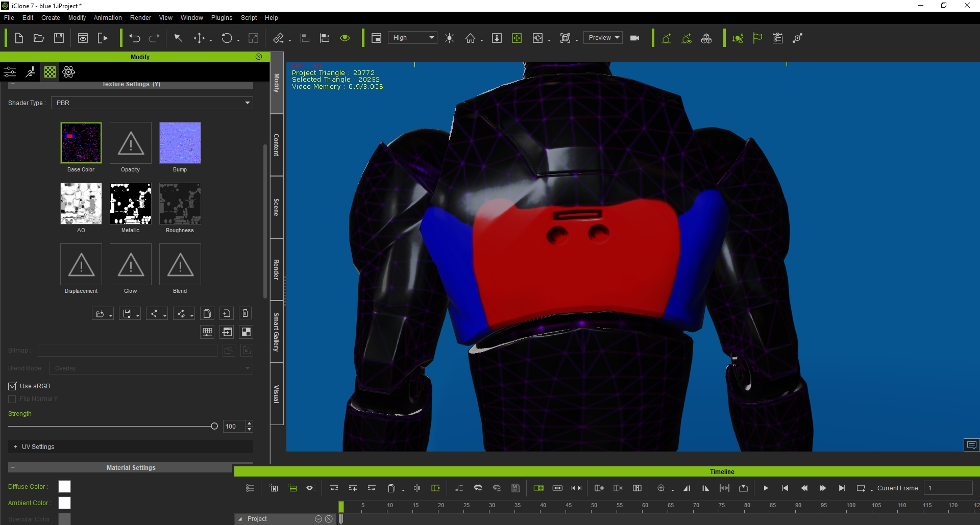Switch to the Smart Gallery side tab
This screenshot has height=525, width=980.
(277, 332)
